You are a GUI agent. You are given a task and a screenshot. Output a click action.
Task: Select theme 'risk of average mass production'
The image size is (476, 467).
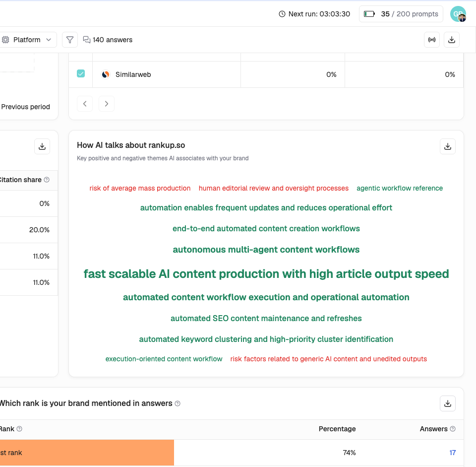[140, 189]
